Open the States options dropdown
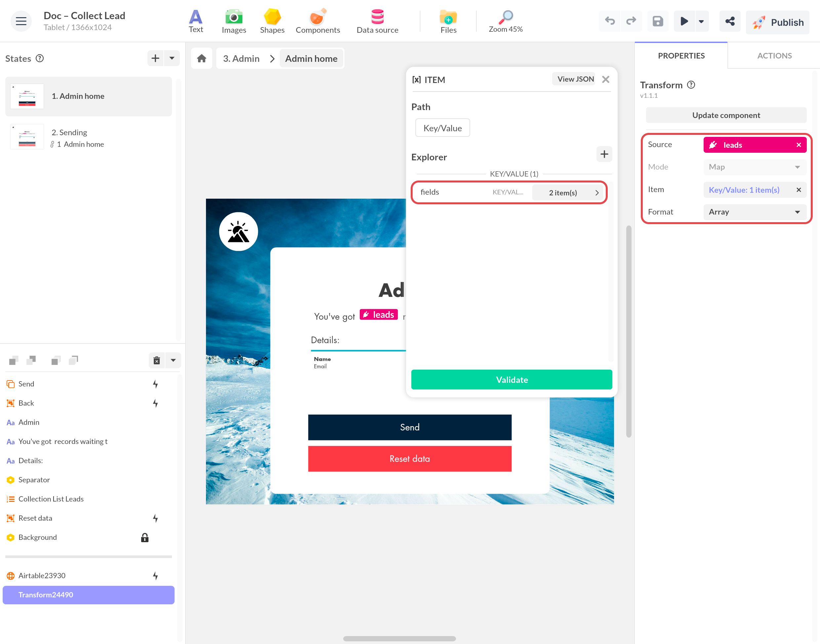 172,58
